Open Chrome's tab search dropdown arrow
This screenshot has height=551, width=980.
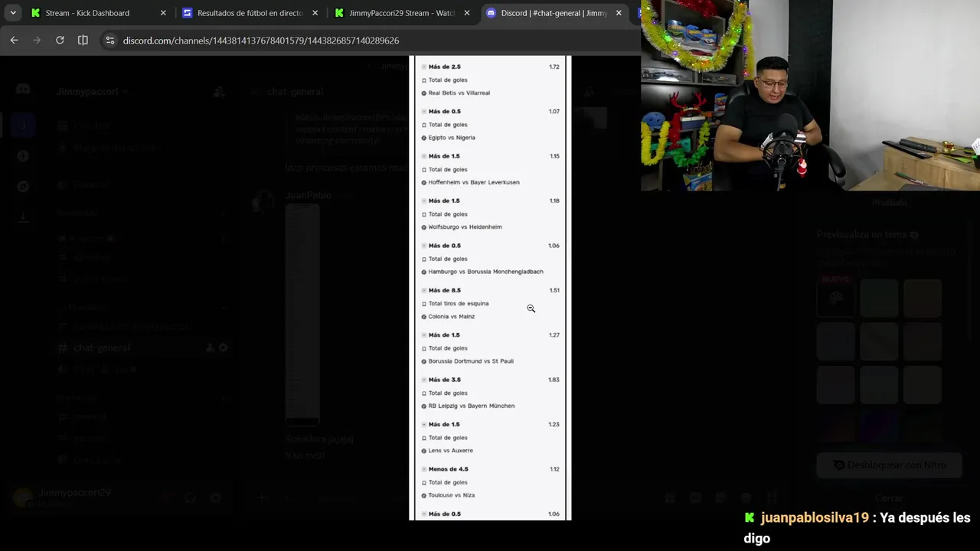(13, 13)
